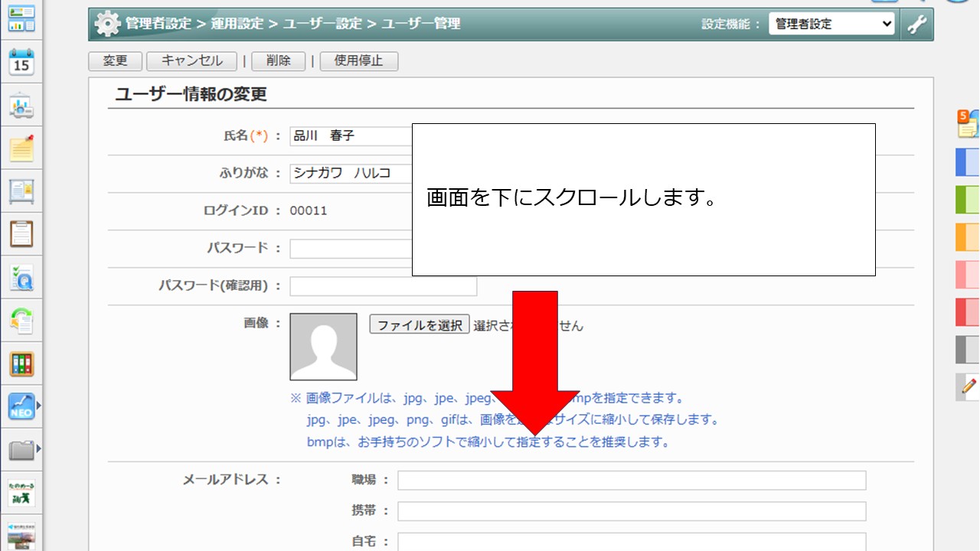980x551 pixels.
Task: Open the blue NEO chart icon
Action: [21, 406]
